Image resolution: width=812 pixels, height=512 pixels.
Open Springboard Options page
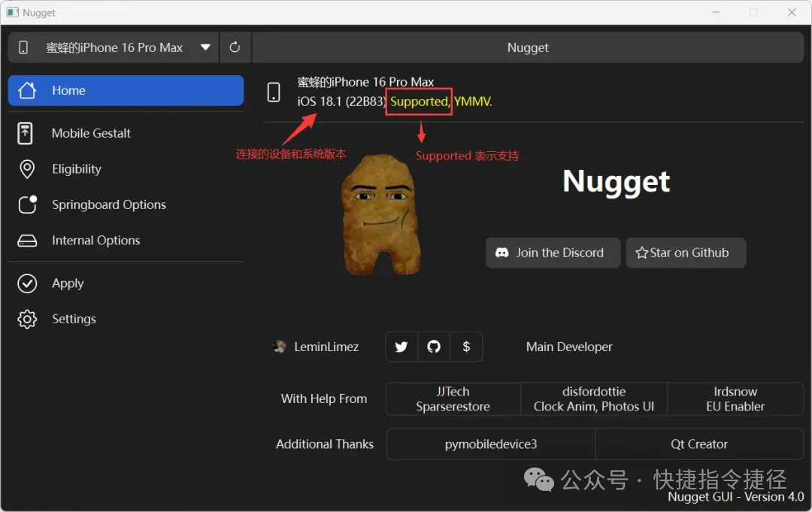[126, 204]
